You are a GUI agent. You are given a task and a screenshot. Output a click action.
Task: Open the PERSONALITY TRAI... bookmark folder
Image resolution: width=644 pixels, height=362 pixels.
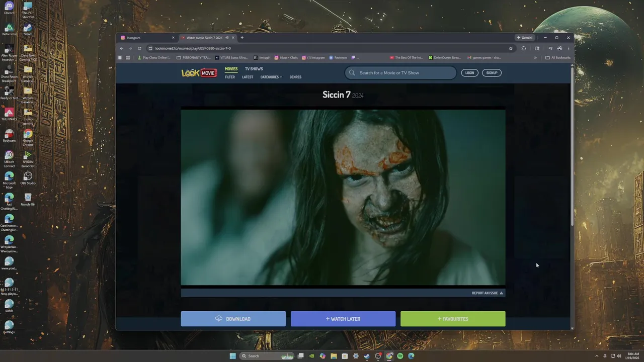[x=194, y=58]
